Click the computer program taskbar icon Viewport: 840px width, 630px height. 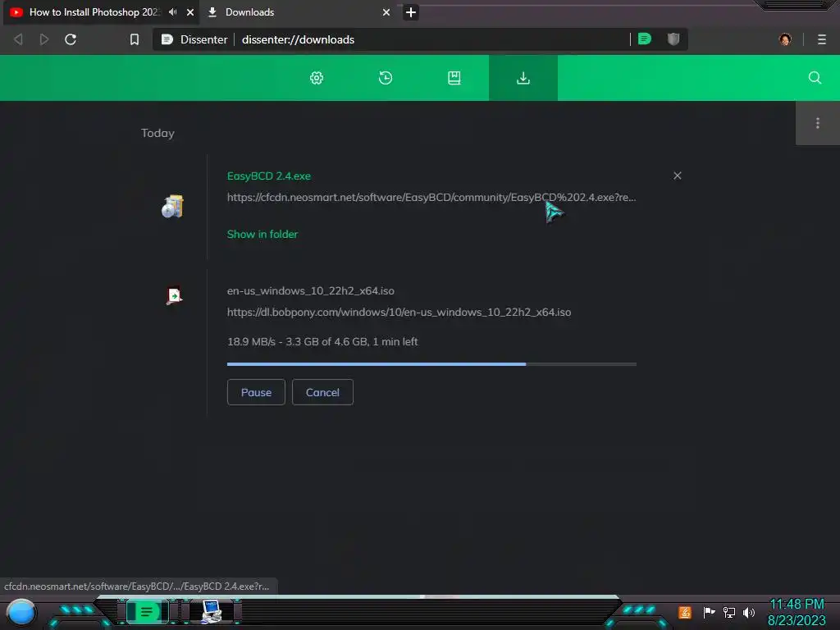point(212,612)
